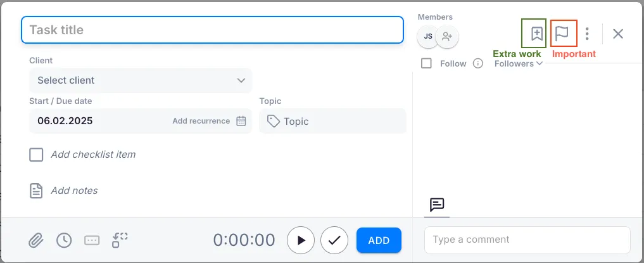Open the Select client dropdown
644x263 pixels.
141,80
